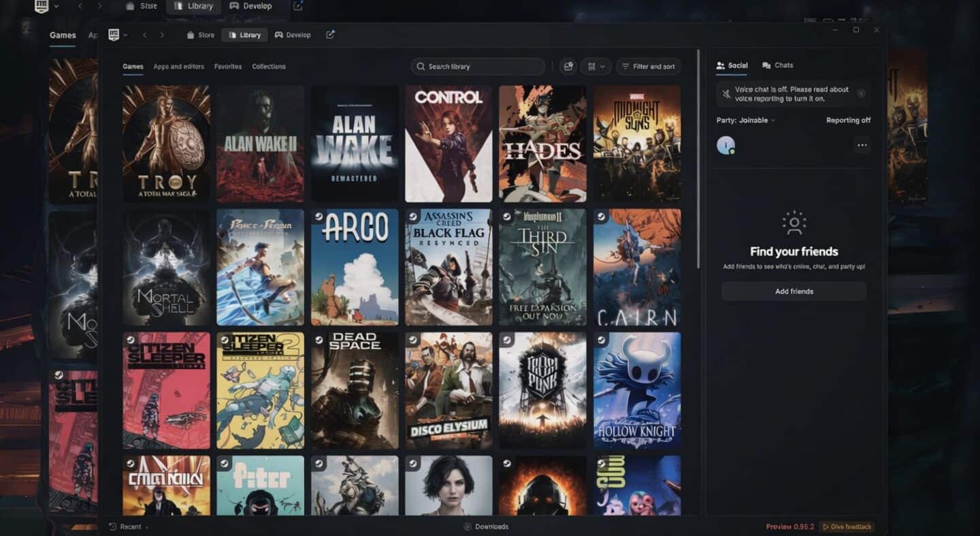This screenshot has width=980, height=536.
Task: Switch to the Chats tab
Action: point(778,65)
